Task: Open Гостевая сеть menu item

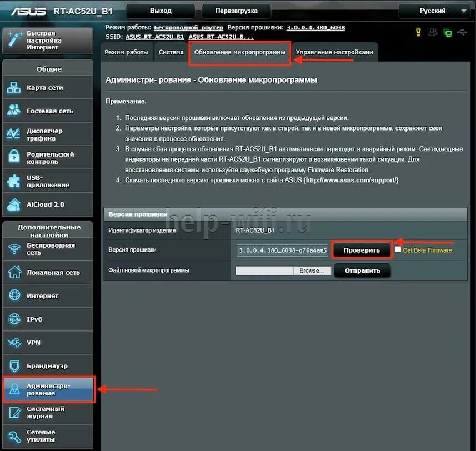Action: pos(48,111)
